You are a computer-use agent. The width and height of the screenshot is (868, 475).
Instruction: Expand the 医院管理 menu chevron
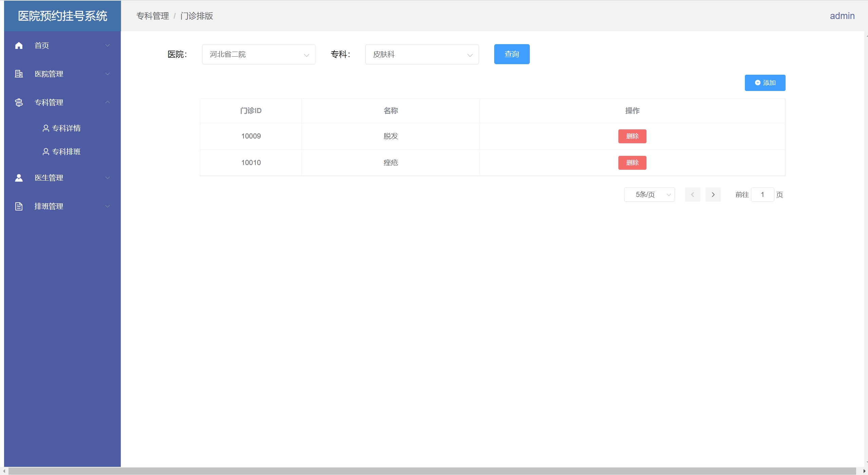pos(108,74)
